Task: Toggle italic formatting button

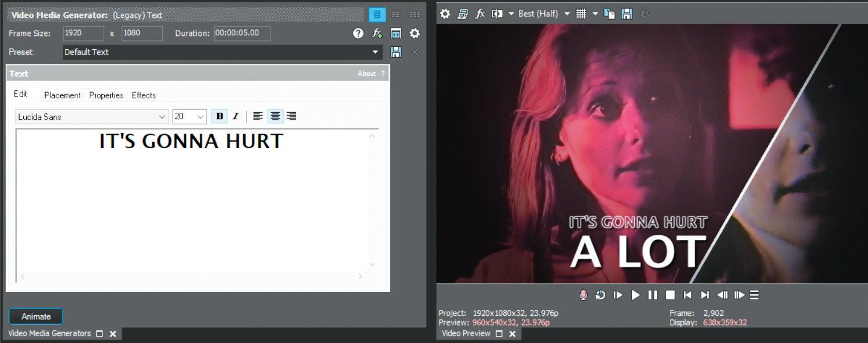Action: point(236,116)
